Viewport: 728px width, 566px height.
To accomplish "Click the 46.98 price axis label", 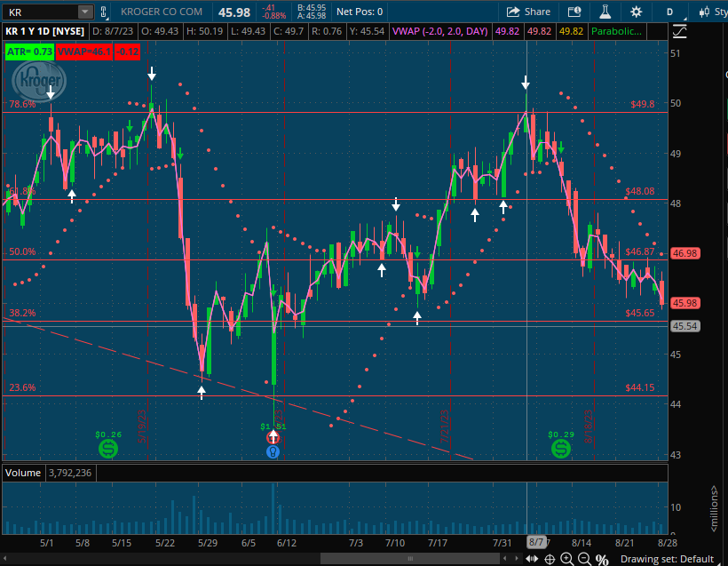I will 684,253.
